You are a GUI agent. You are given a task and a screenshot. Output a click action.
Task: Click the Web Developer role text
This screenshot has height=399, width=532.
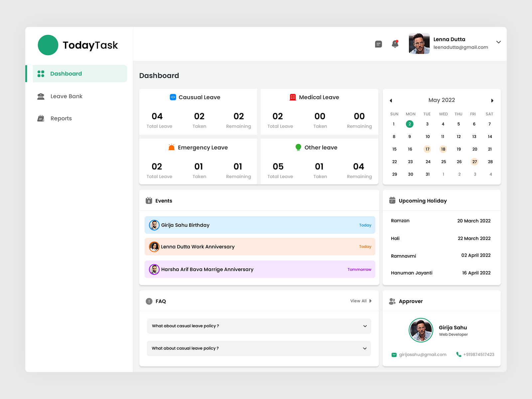453,334
